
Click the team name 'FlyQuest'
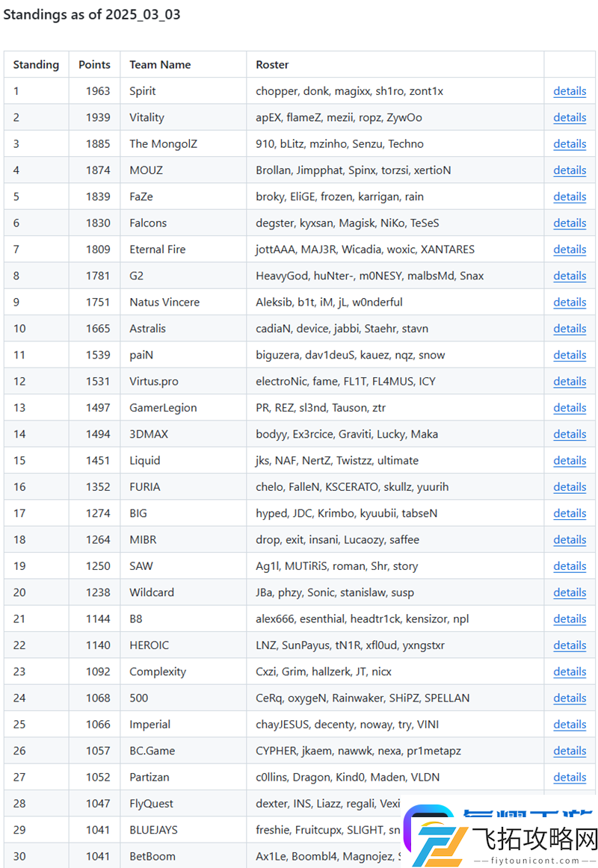(x=151, y=804)
